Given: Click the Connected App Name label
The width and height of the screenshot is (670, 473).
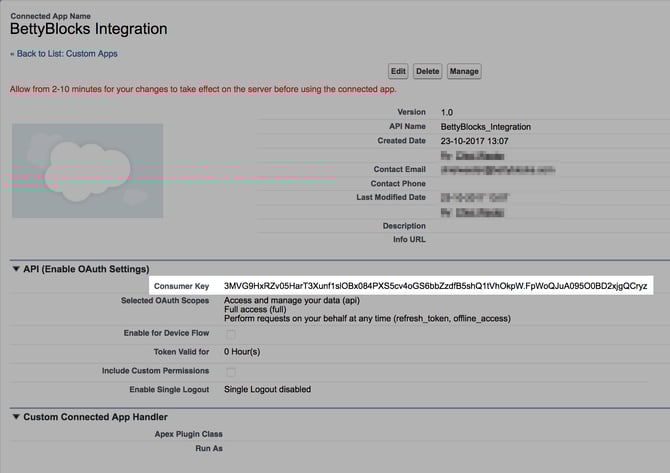Looking at the screenshot, I should 50,16.
